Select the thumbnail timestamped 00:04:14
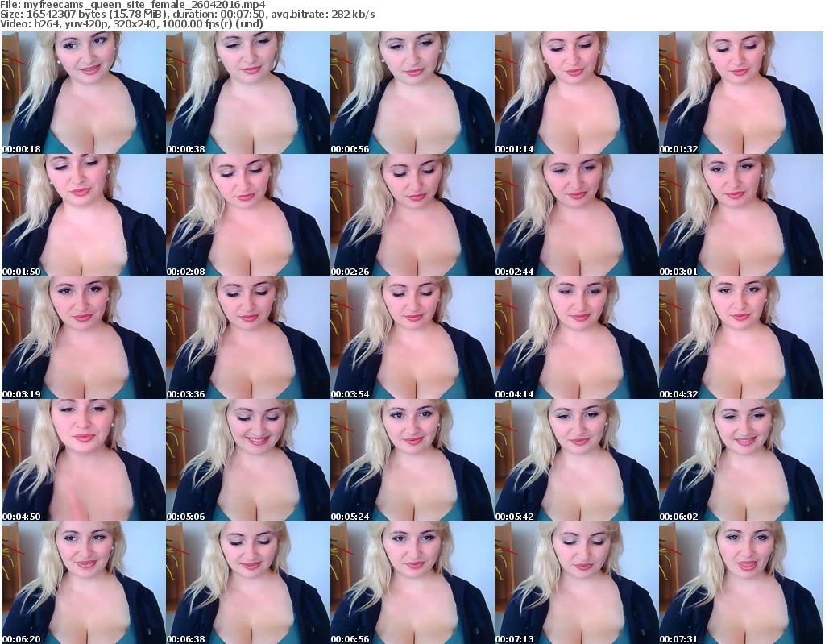825x644 pixels. click(576, 338)
